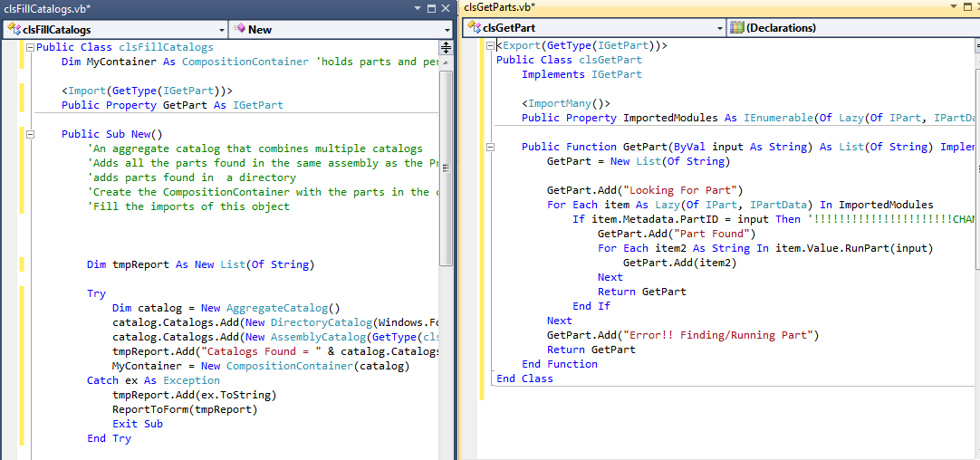Click the class icon beside clsGetPart dropdown

point(474,27)
